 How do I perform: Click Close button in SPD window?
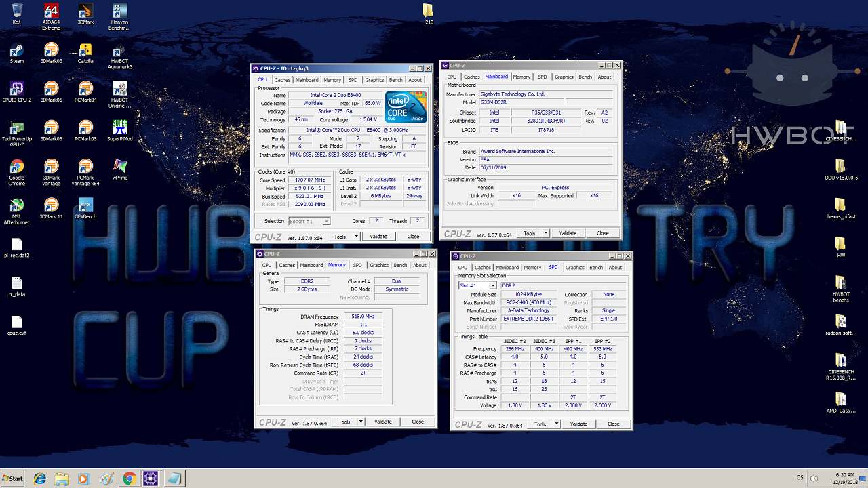614,424
